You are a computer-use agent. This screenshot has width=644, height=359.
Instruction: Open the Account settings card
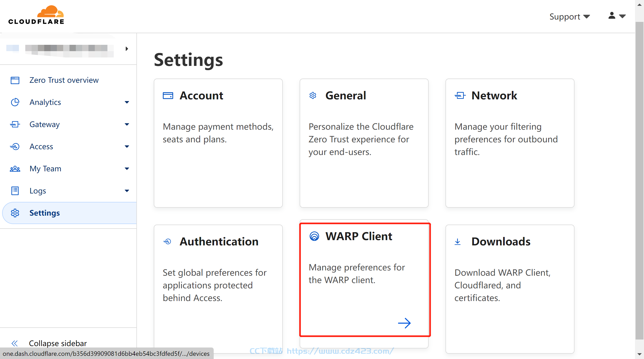[218, 143]
